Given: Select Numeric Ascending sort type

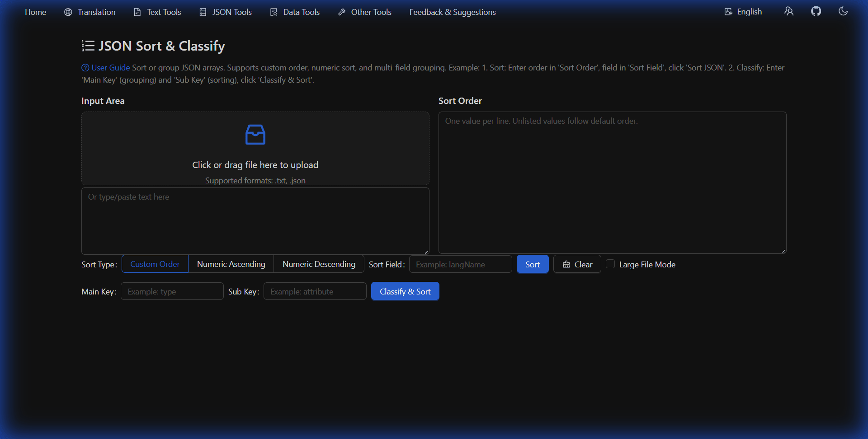Looking at the screenshot, I should coord(231,264).
